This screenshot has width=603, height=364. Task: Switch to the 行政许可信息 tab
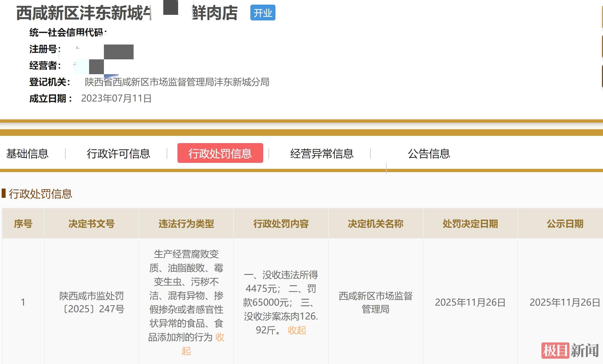pyautogui.click(x=118, y=154)
